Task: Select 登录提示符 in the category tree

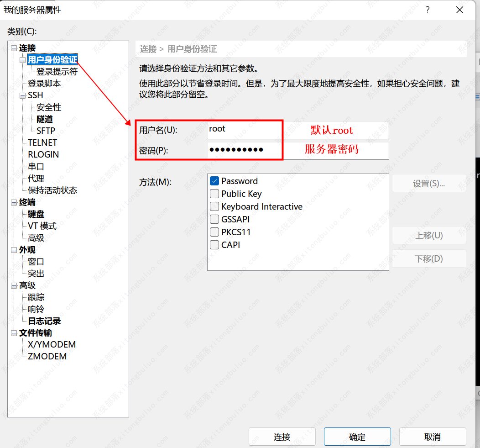Action: [x=57, y=72]
